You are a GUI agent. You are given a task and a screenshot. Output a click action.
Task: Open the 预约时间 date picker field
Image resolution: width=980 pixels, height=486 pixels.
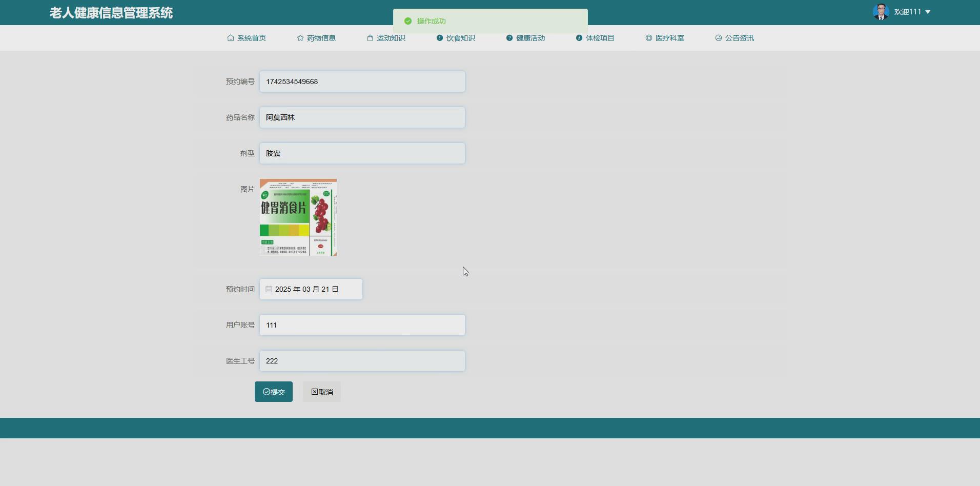click(311, 289)
